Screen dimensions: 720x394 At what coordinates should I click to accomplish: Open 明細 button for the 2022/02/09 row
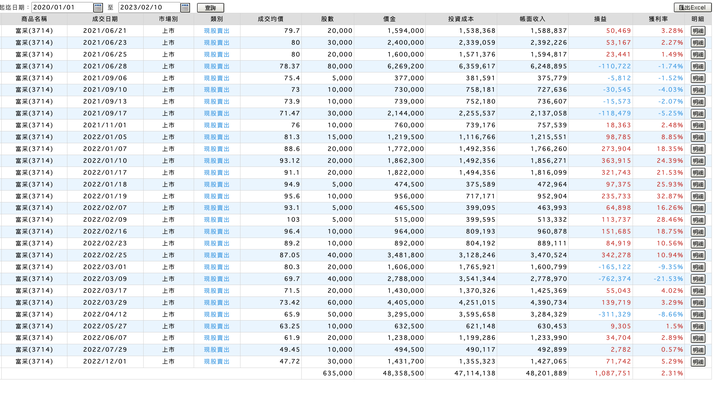(x=698, y=220)
